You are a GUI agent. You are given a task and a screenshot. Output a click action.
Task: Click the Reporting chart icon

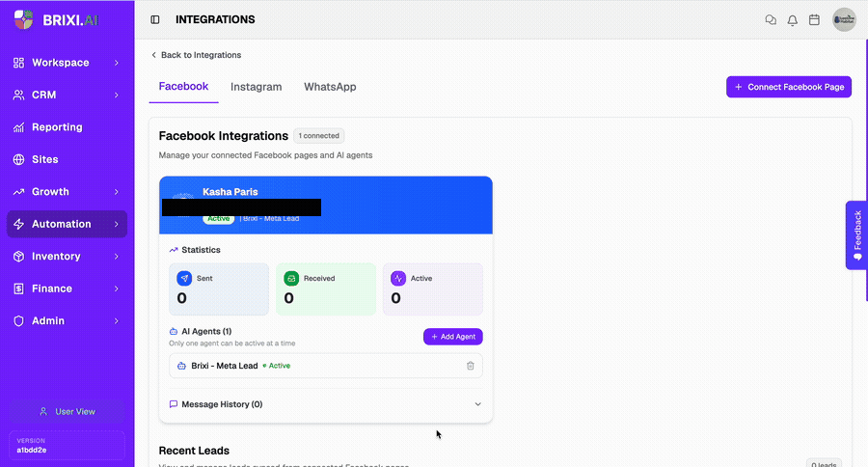(x=19, y=127)
